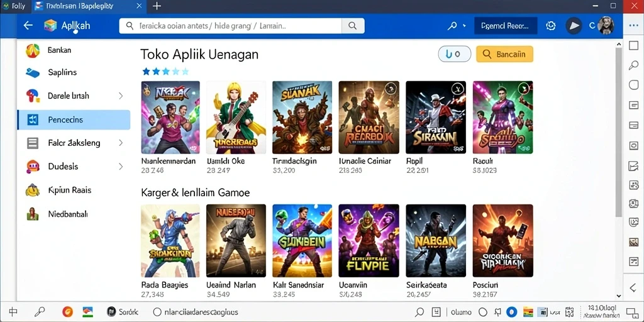This screenshot has height=322, width=644.
Task: Click the main vertical scrollbar
Action: pos(619,131)
